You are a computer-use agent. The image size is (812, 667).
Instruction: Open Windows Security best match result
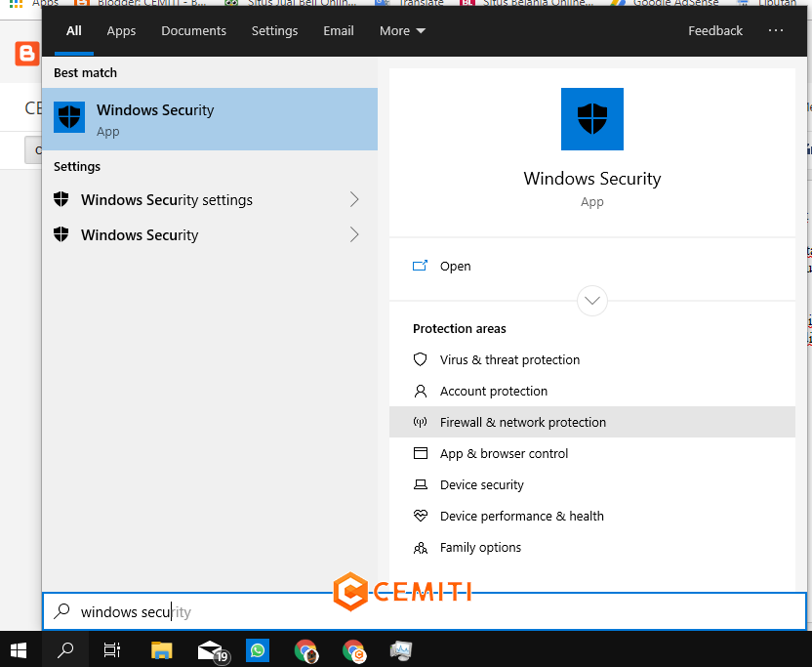[209, 119]
